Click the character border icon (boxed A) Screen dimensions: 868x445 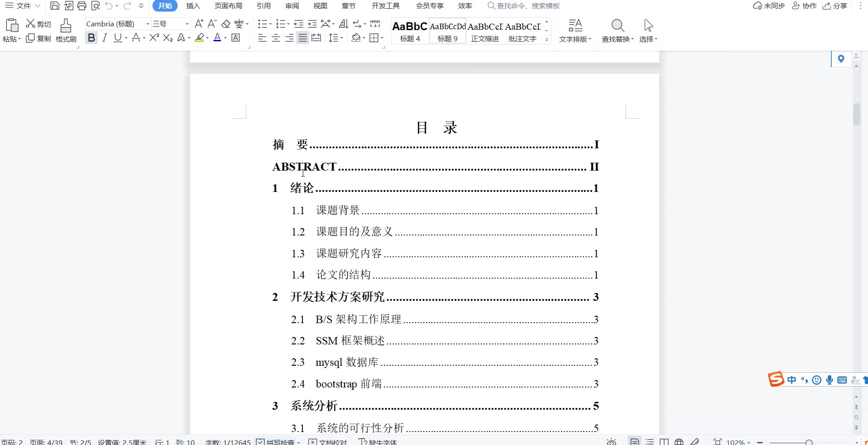[x=236, y=38]
